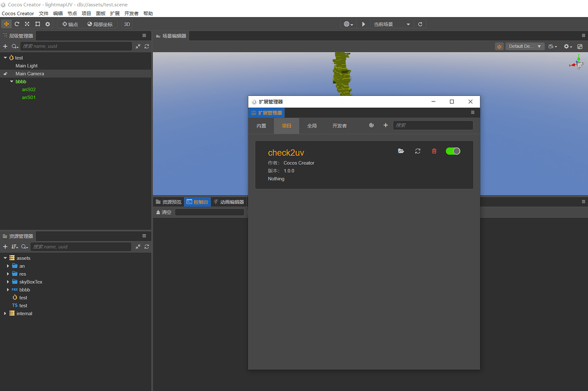Open the 场景编辑器 panel menu
This screenshot has width=588, height=391.
(x=583, y=36)
